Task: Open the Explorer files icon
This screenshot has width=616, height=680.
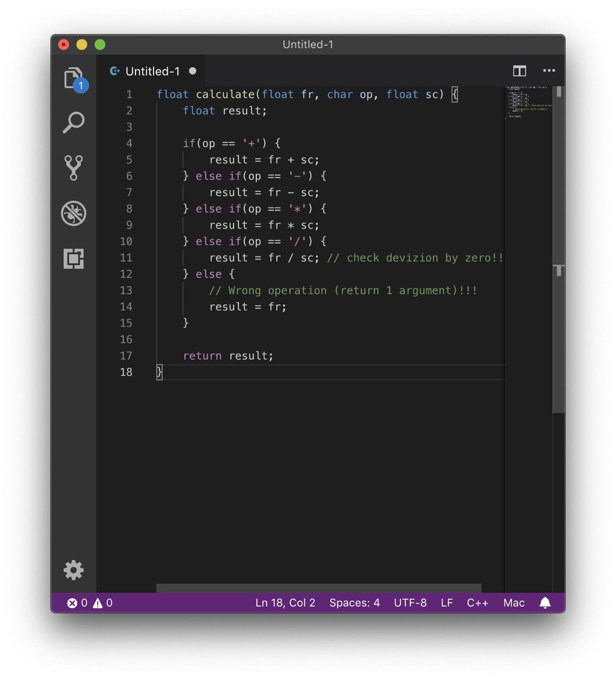Action: [x=74, y=78]
